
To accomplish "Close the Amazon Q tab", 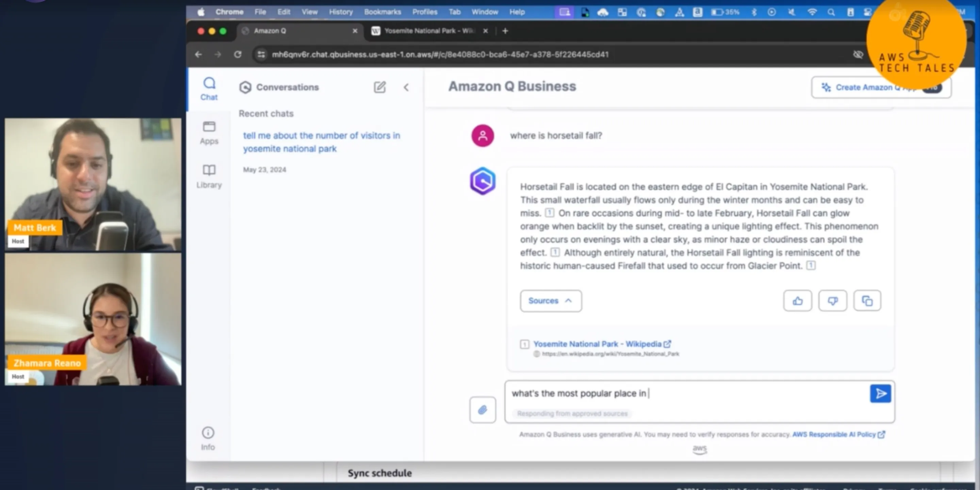I will (355, 31).
